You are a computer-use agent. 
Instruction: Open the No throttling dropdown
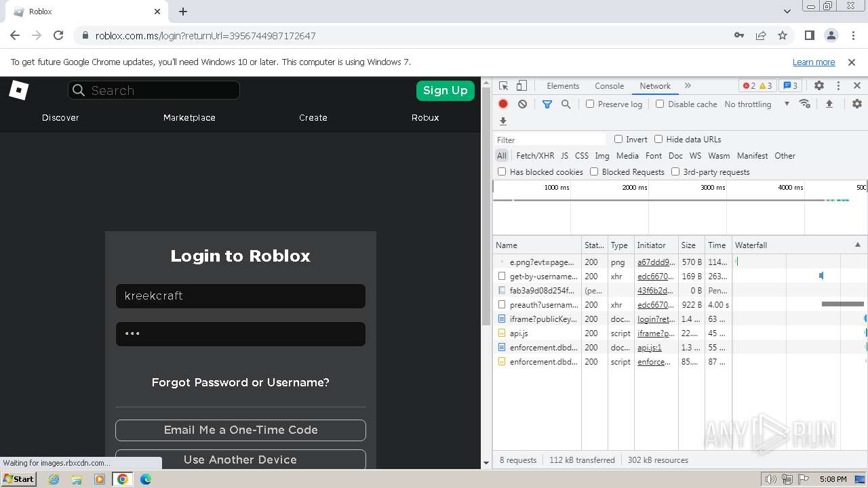(x=757, y=104)
